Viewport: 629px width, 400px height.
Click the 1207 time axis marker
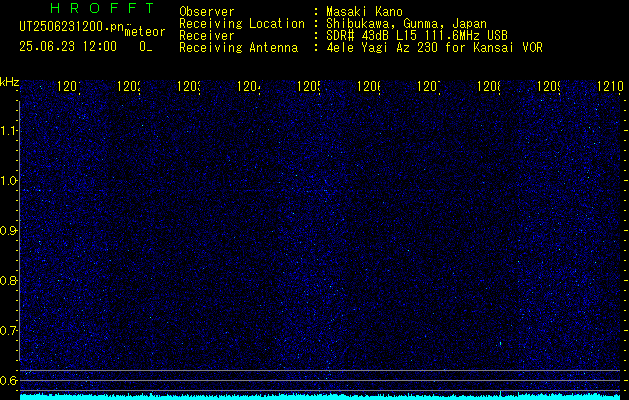point(428,86)
